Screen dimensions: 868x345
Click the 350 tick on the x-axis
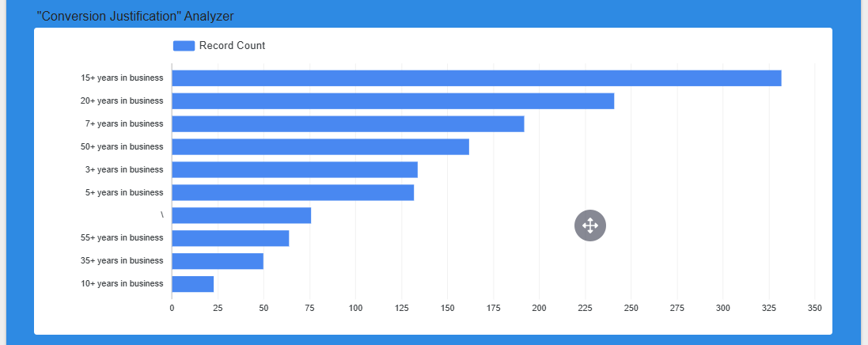(x=815, y=308)
